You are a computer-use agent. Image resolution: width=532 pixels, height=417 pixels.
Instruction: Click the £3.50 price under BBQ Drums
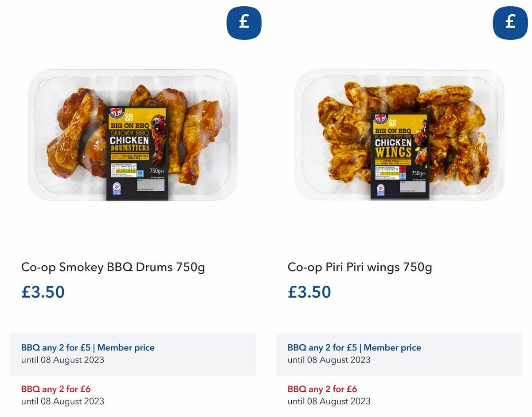point(43,292)
